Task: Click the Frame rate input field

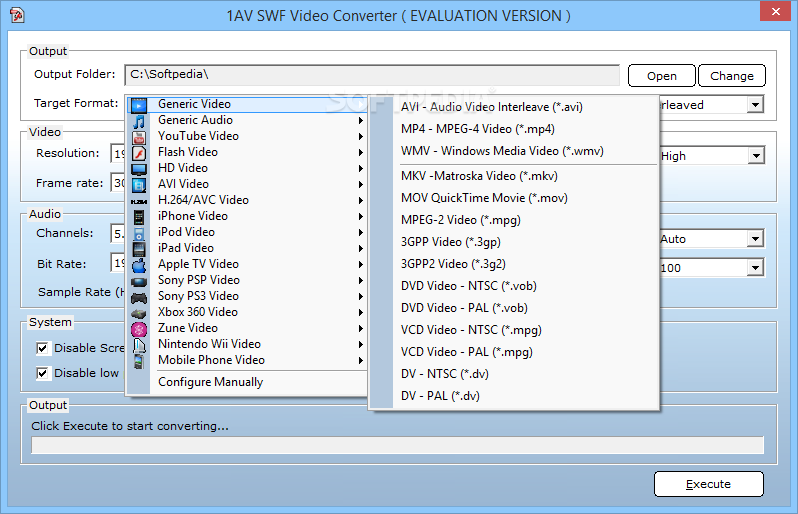Action: [118, 183]
